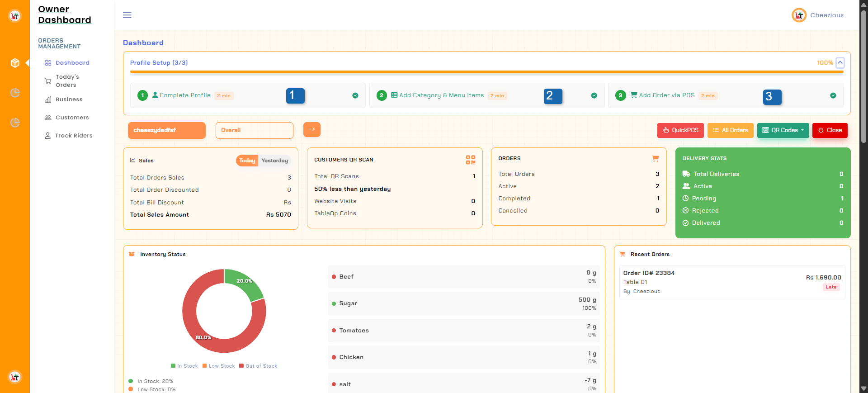Click the All Orders button
868x393 pixels.
[x=730, y=130]
